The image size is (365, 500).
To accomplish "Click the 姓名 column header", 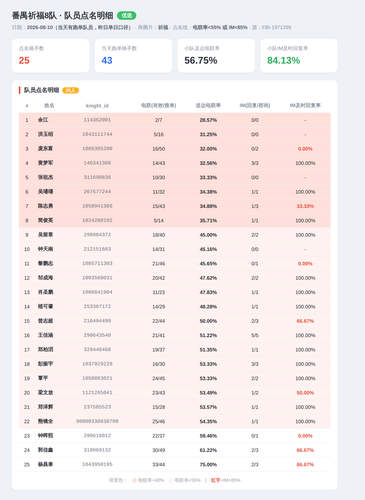I will (49, 106).
